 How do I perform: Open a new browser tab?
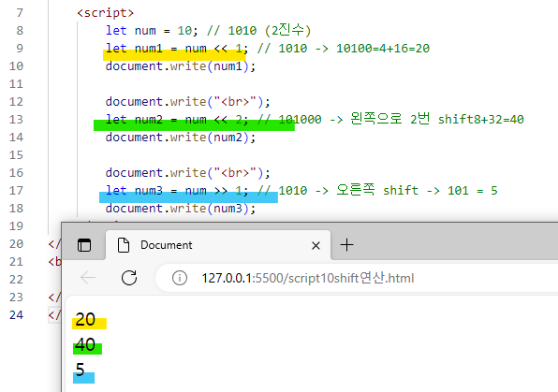pos(346,245)
